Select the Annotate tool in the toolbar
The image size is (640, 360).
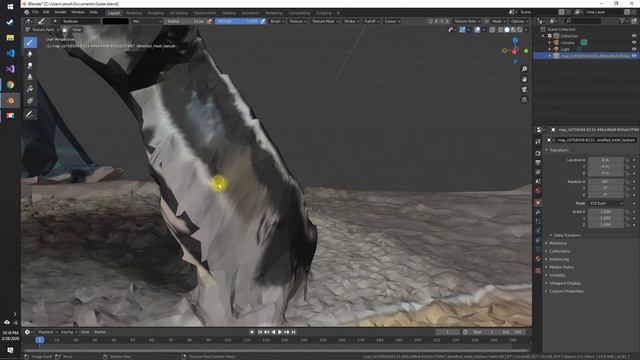pos(30,115)
